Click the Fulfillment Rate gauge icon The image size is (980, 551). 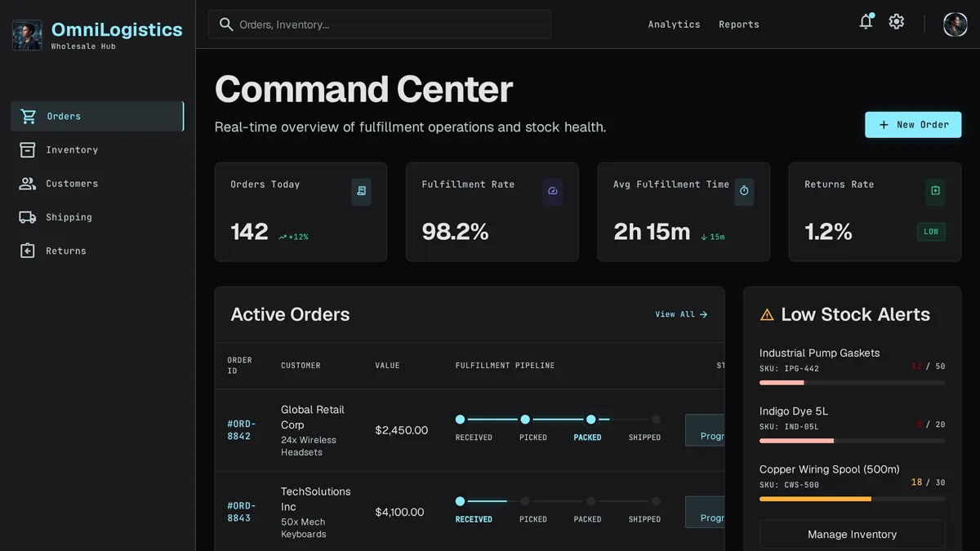coord(553,191)
